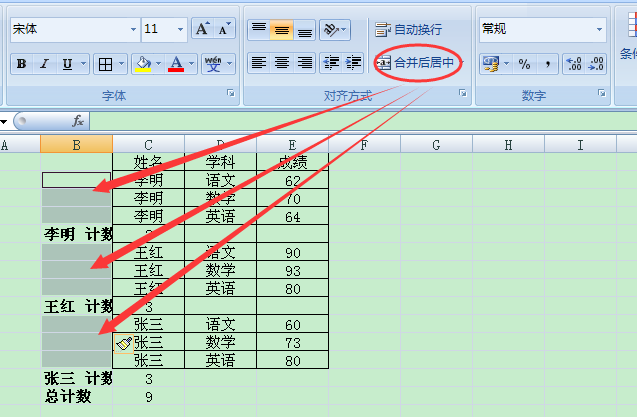Click the insert function fx icon

pyautogui.click(x=78, y=121)
